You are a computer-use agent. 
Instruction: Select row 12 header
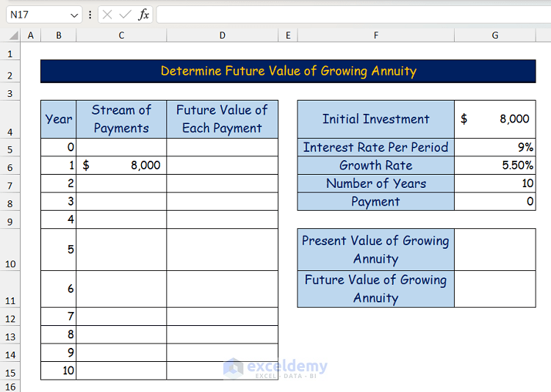point(10,317)
